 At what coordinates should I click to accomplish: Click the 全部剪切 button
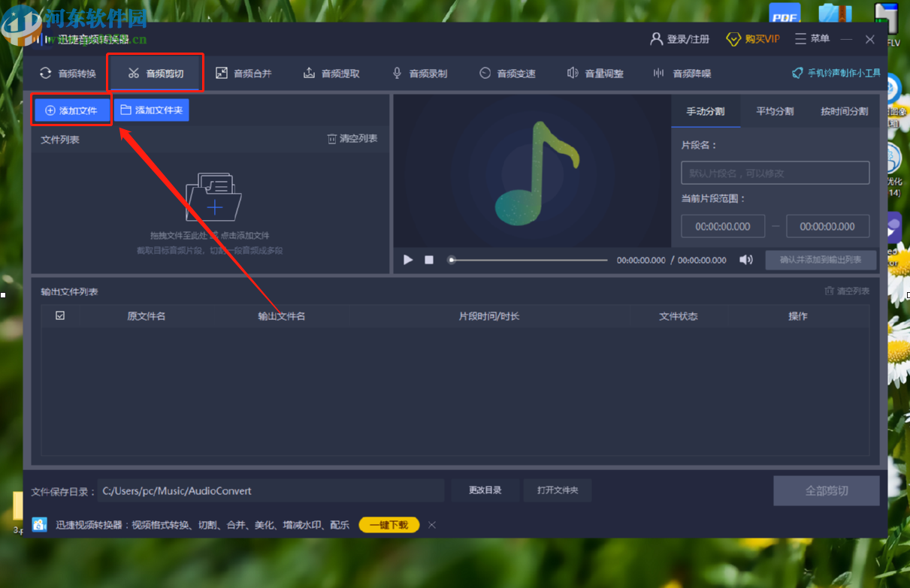(x=827, y=490)
